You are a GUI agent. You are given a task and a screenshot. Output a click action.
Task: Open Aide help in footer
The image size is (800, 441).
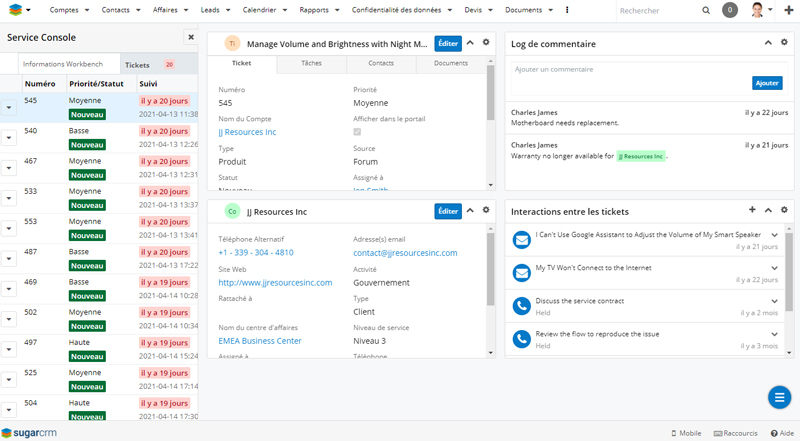tap(782, 433)
